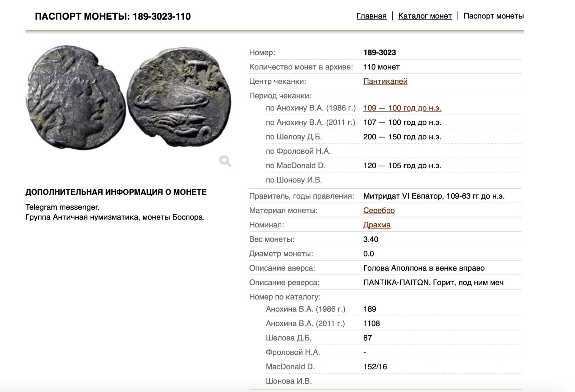Select the coin number value 189-3023
Viewport: 575px width, 392px height.
379,52
